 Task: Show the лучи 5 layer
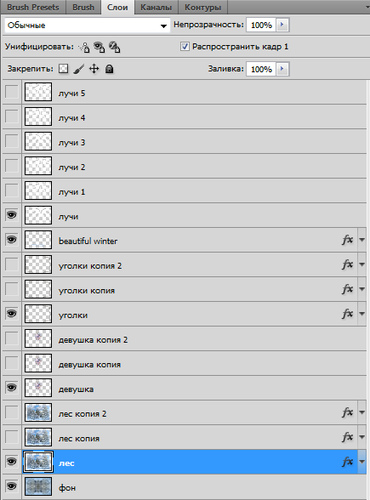[12, 92]
